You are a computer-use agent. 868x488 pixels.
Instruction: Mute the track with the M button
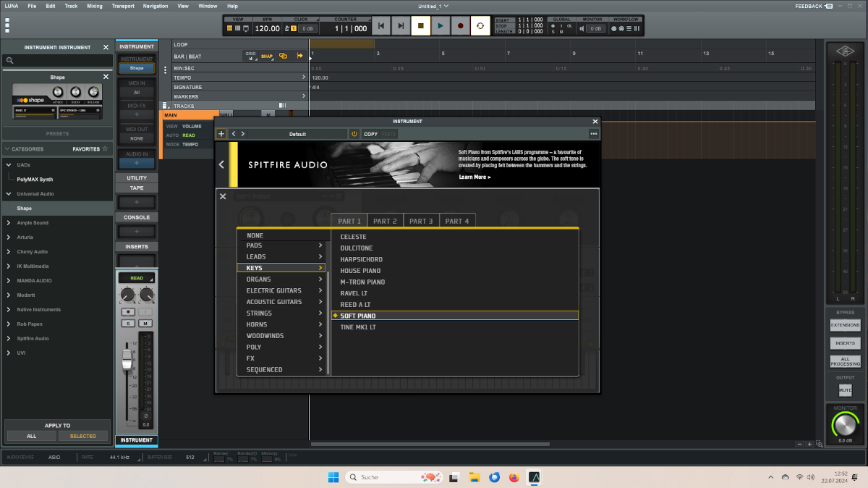(145, 323)
